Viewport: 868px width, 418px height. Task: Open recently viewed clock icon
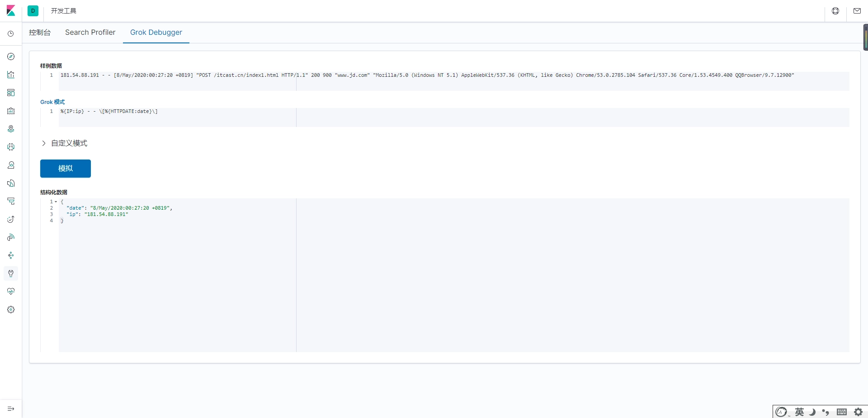[x=11, y=34]
